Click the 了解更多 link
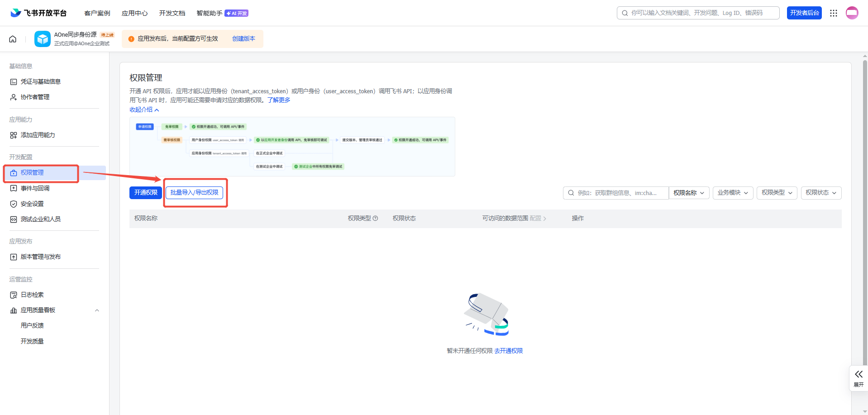The height and width of the screenshot is (415, 868). coord(279,100)
